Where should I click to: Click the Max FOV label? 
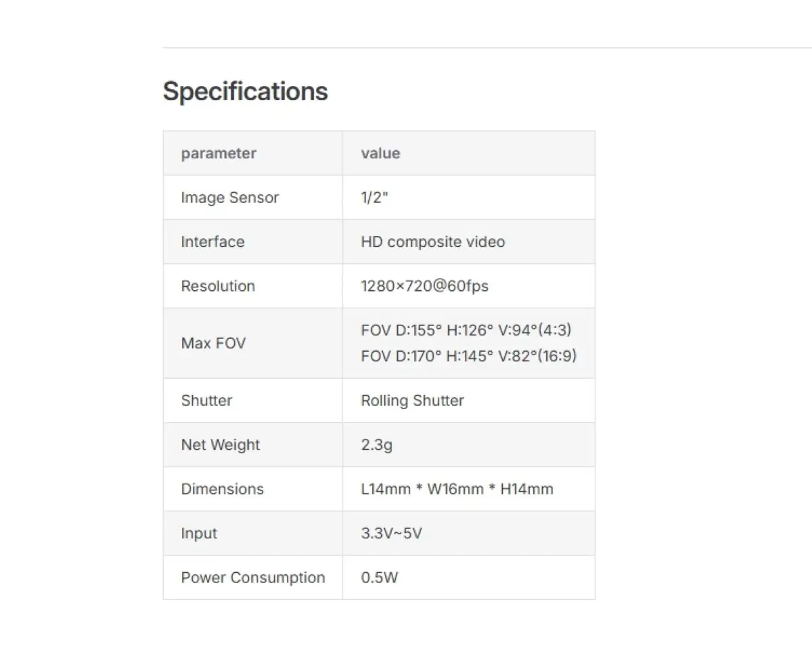pos(213,343)
